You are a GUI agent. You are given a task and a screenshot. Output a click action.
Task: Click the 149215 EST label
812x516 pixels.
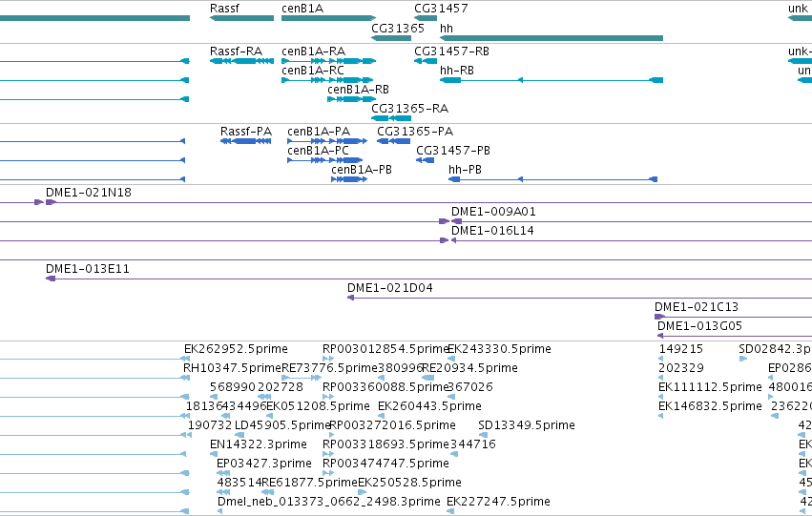tap(681, 349)
